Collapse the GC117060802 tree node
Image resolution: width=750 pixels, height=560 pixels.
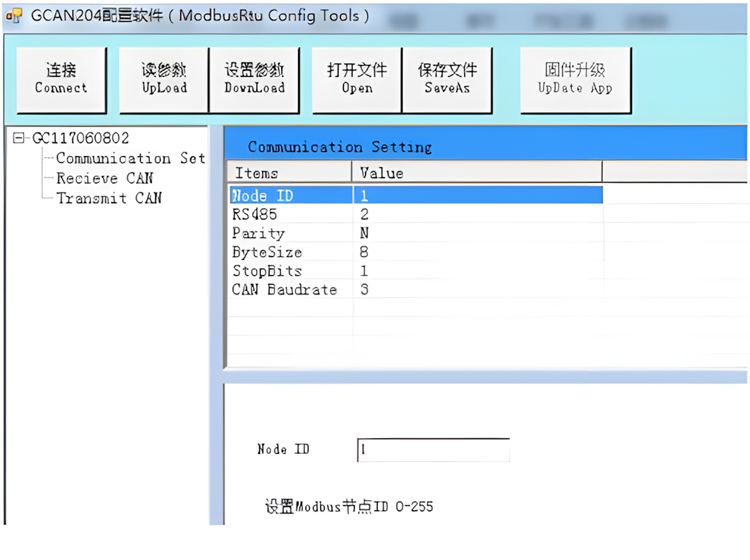point(19,138)
